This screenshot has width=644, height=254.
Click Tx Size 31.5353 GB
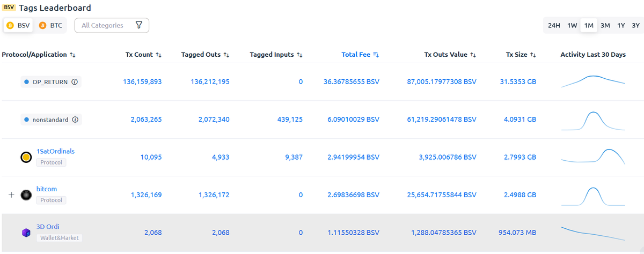[x=518, y=81]
